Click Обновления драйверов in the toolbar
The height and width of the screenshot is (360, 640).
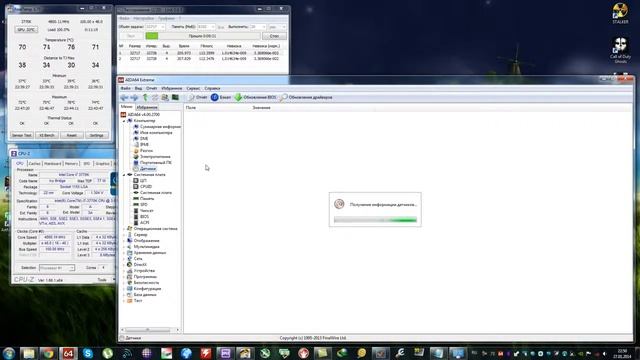coord(306,98)
